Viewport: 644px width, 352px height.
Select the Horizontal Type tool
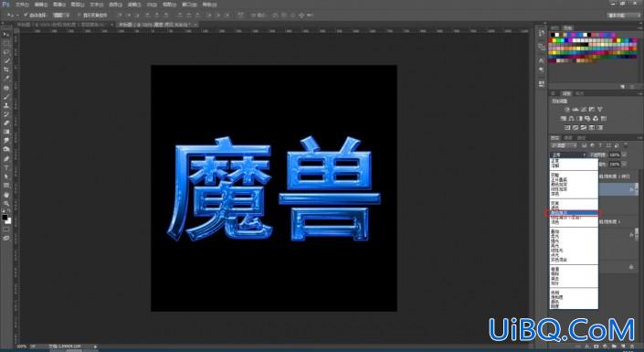pyautogui.click(x=6, y=167)
